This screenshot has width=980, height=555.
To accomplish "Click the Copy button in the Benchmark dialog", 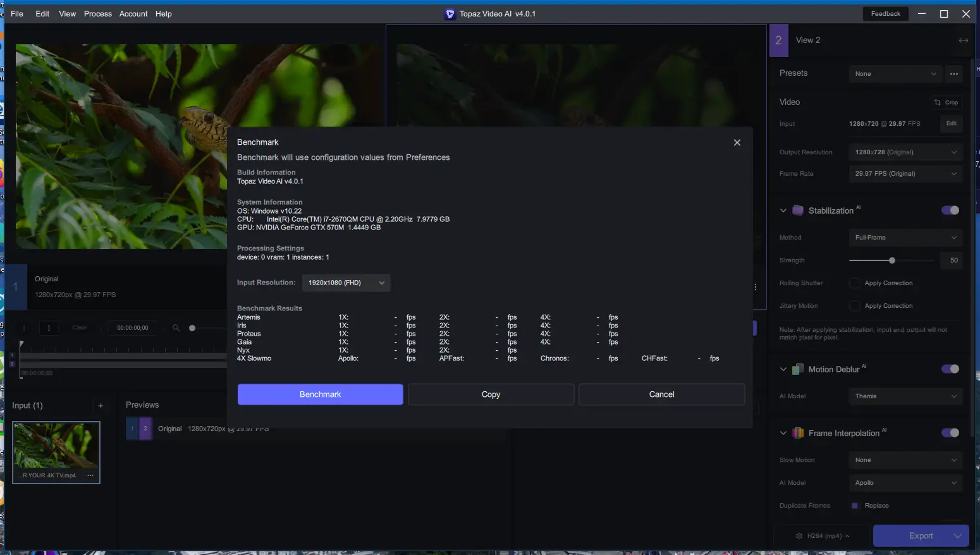I will [x=491, y=394].
